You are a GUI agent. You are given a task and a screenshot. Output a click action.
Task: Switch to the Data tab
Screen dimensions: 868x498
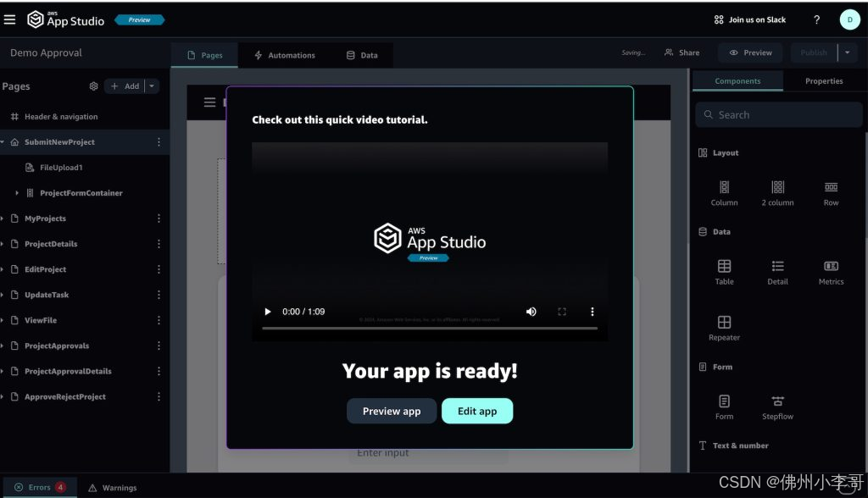click(x=362, y=55)
